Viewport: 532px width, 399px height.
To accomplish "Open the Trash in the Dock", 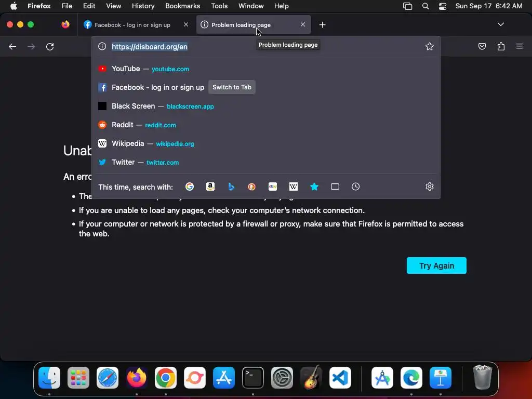I will click(x=482, y=377).
